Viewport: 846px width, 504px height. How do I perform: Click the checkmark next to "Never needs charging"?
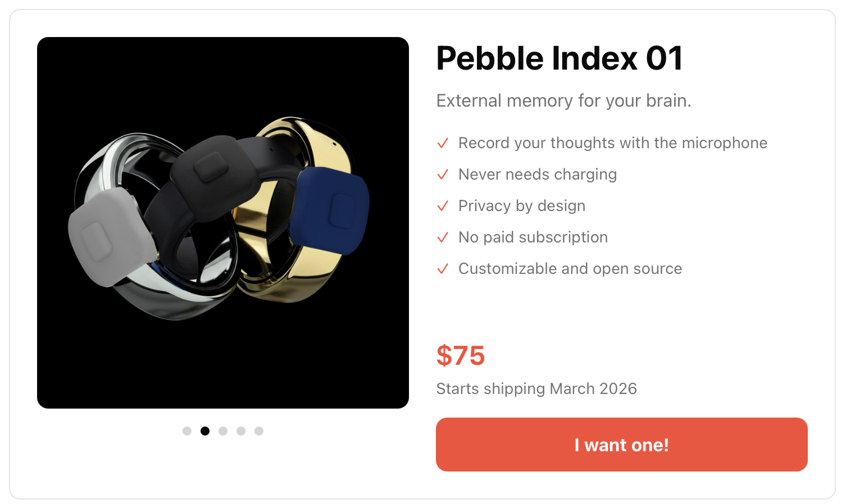click(443, 175)
